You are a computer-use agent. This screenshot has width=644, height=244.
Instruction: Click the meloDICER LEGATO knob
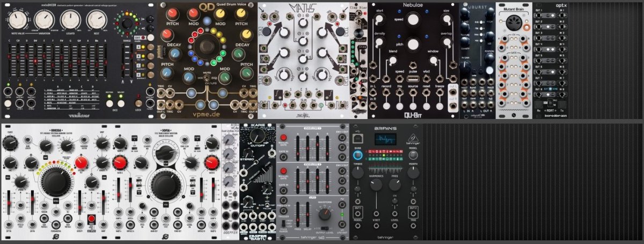70,20
